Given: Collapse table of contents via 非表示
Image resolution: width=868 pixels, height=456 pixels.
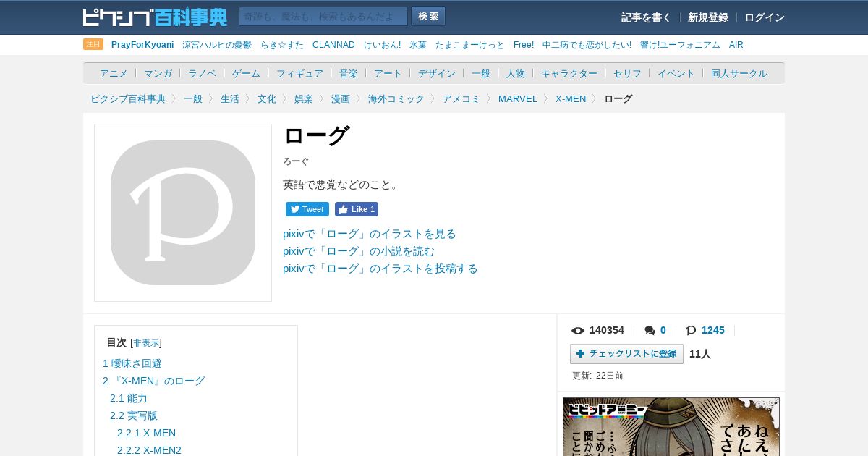Looking at the screenshot, I should tap(146, 343).
